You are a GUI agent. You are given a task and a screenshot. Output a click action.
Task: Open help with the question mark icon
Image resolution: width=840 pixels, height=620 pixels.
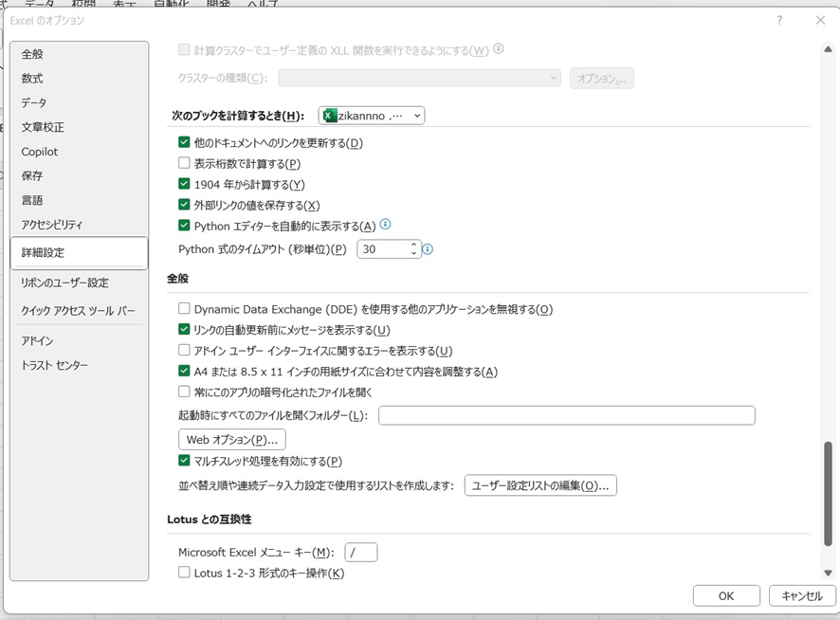coord(779,20)
